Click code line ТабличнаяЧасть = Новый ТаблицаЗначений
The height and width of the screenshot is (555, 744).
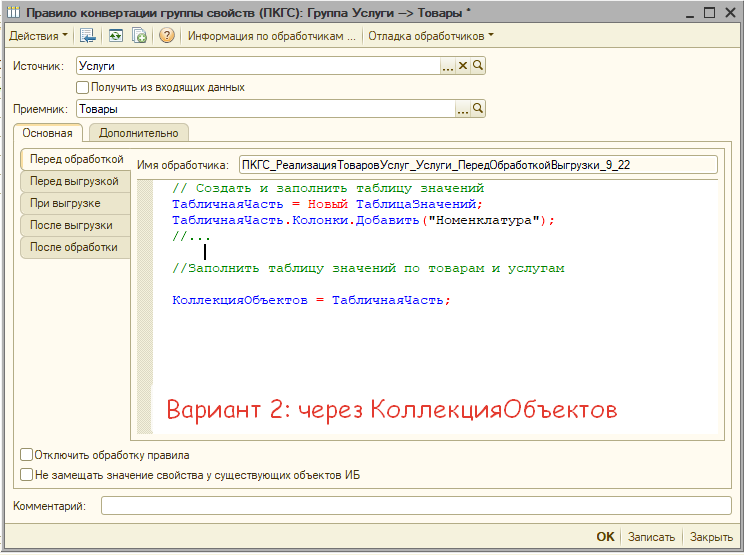pyautogui.click(x=327, y=204)
